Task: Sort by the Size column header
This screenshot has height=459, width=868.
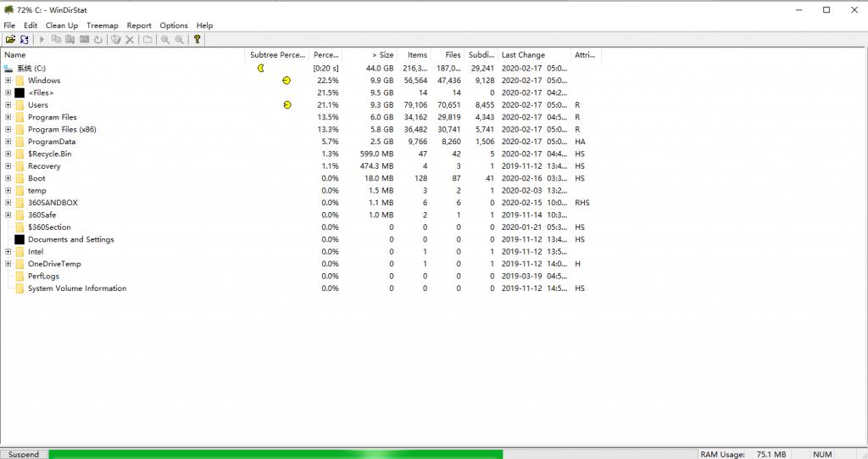Action: [370, 55]
